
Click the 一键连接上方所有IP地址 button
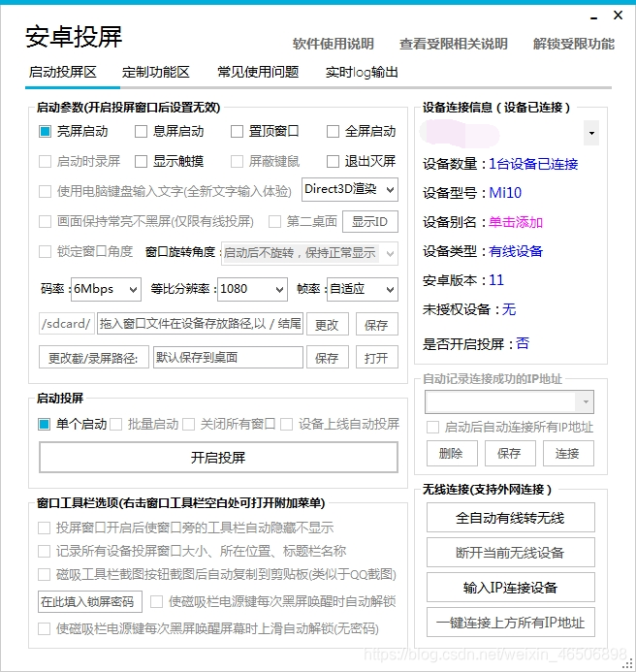(510, 623)
